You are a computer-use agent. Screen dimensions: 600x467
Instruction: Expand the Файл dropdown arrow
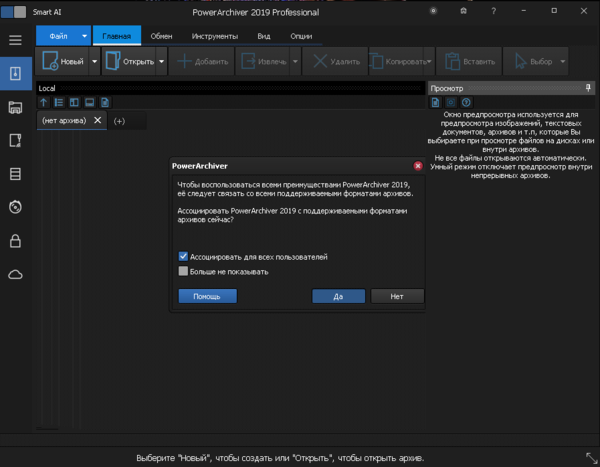[84, 36]
